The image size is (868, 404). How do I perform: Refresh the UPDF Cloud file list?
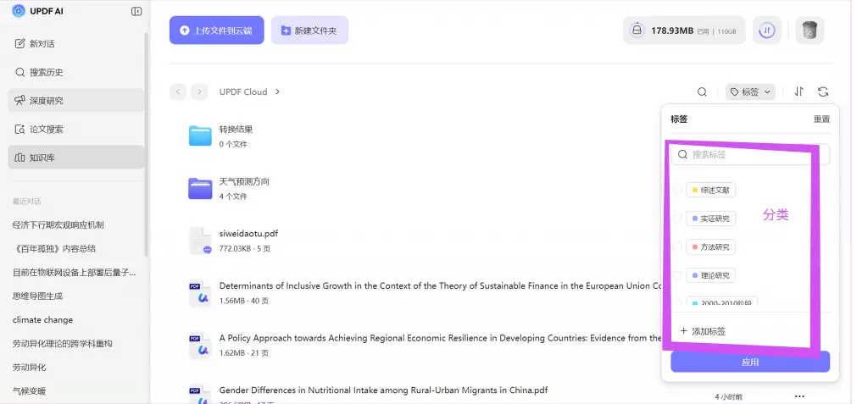pyautogui.click(x=822, y=92)
